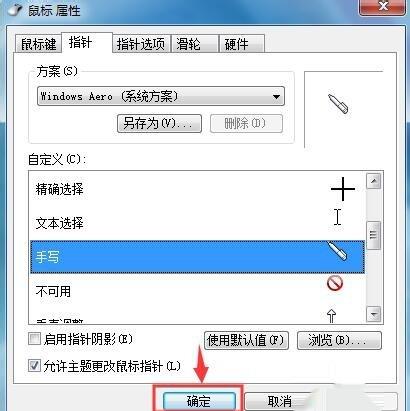Click the list scrollbar up arrow
Screen dimensions: 410x411
click(x=373, y=181)
